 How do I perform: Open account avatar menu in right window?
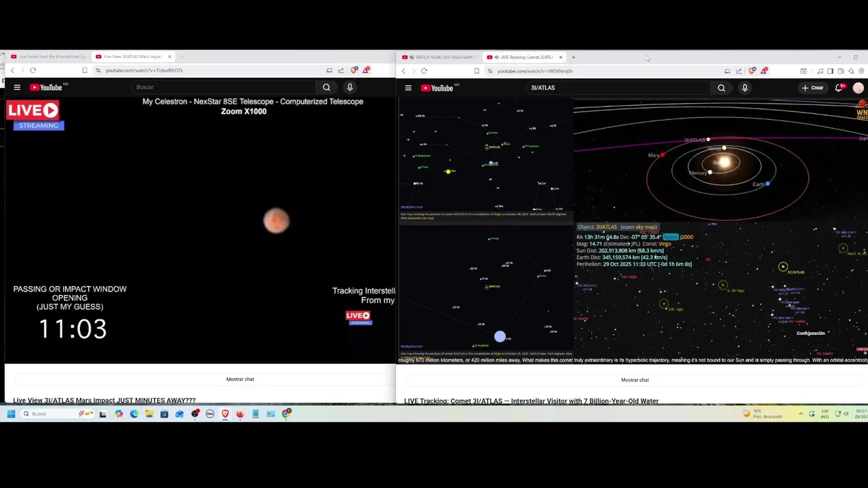pyautogui.click(x=859, y=87)
